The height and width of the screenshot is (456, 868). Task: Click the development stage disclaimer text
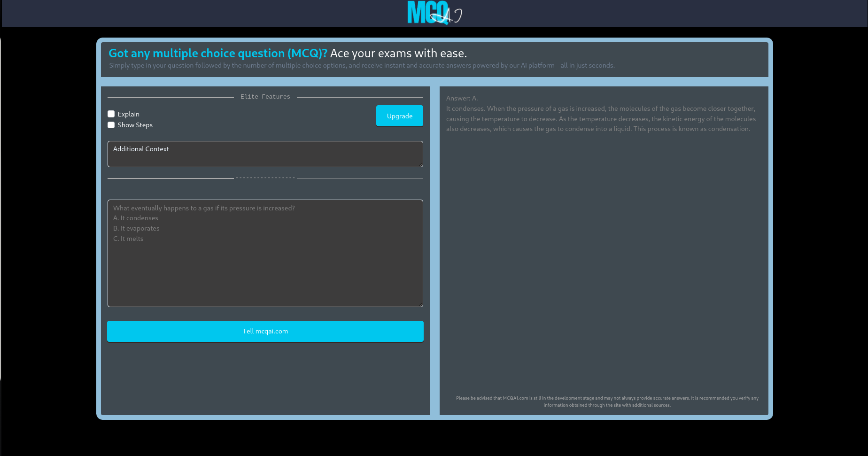[606, 401]
